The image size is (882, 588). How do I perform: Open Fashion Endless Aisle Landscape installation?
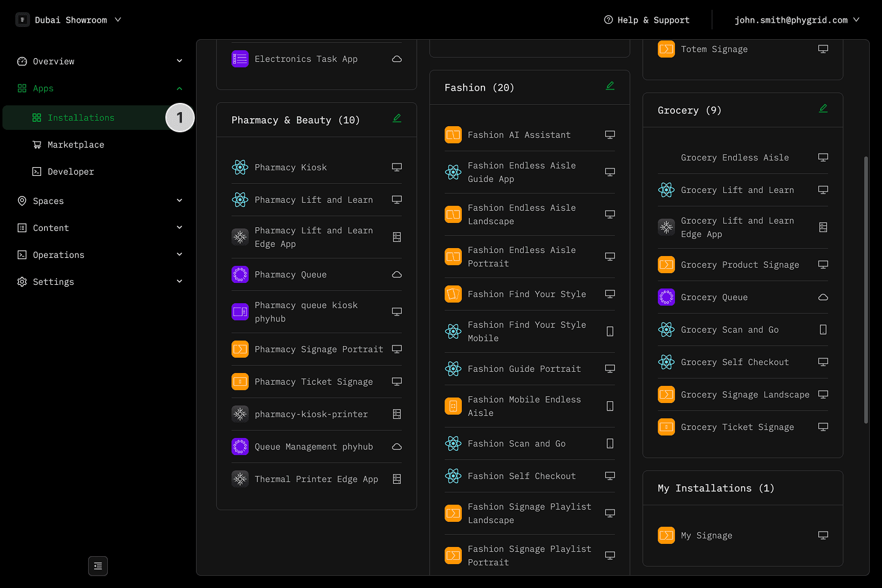(x=530, y=214)
